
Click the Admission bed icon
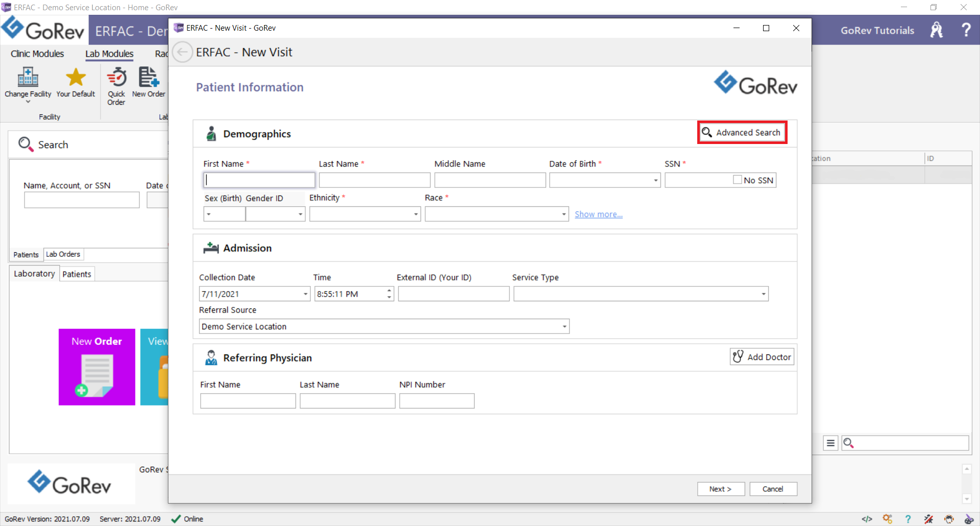point(211,248)
